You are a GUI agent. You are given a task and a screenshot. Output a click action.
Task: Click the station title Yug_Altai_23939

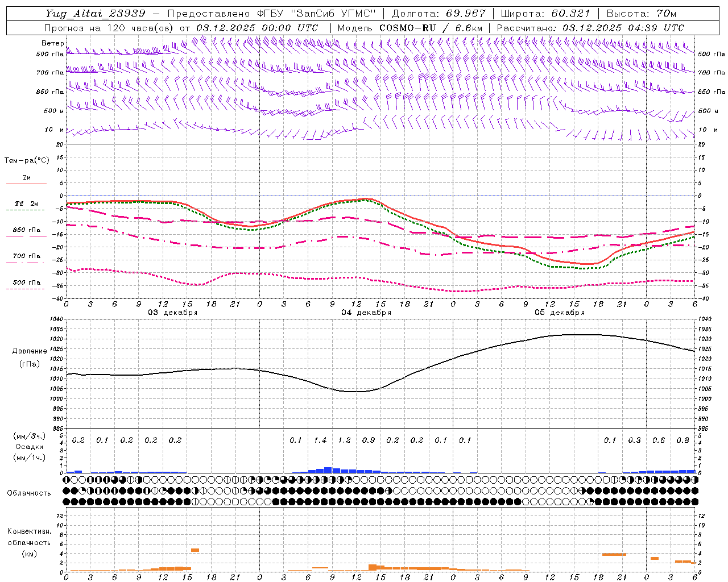(x=96, y=14)
